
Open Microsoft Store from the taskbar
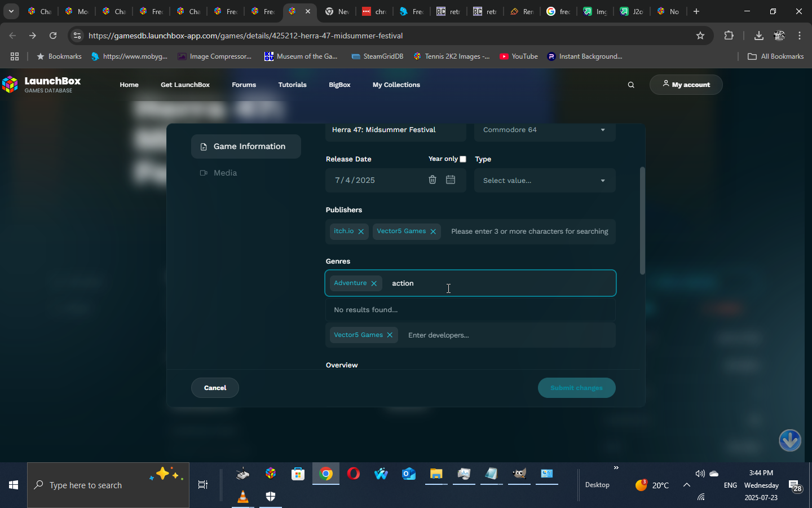pos(298,473)
